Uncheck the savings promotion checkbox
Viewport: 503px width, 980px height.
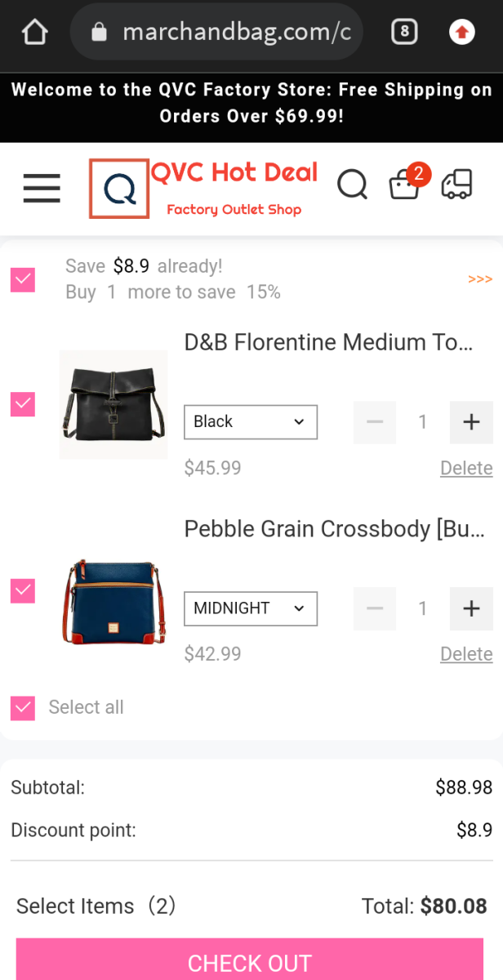pos(23,280)
